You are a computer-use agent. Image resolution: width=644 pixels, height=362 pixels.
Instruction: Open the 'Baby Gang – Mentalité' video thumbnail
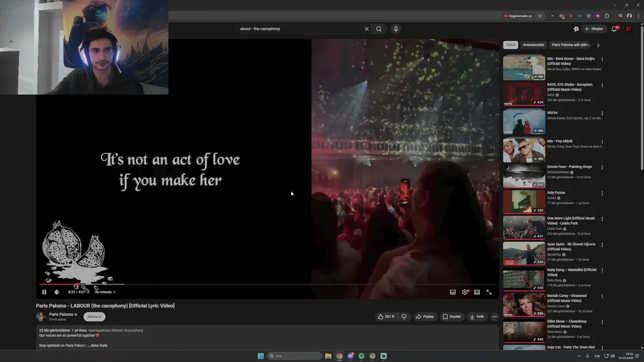tap(524, 280)
